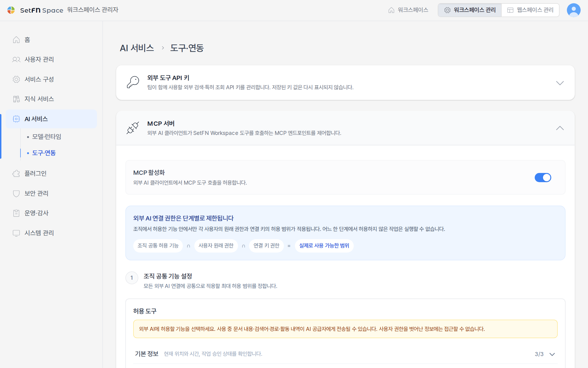Click the 도구·연동 breadcrumb text

click(187, 48)
